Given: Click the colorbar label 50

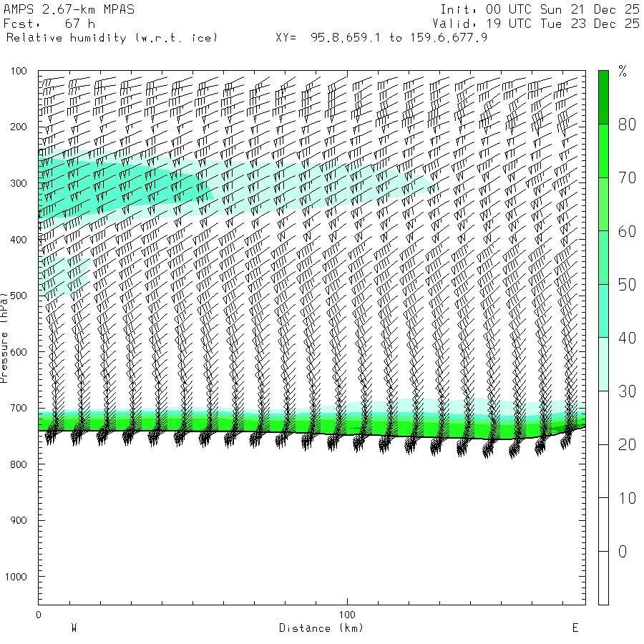Looking at the screenshot, I should 627,285.
